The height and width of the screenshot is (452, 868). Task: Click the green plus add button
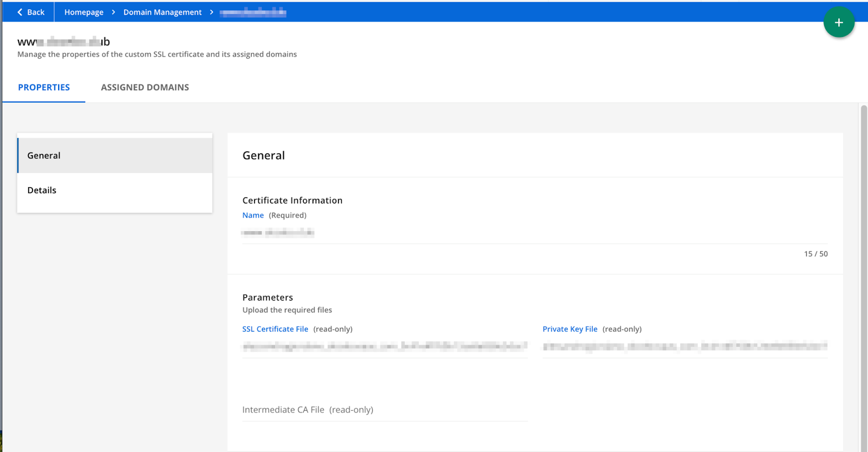click(x=839, y=22)
